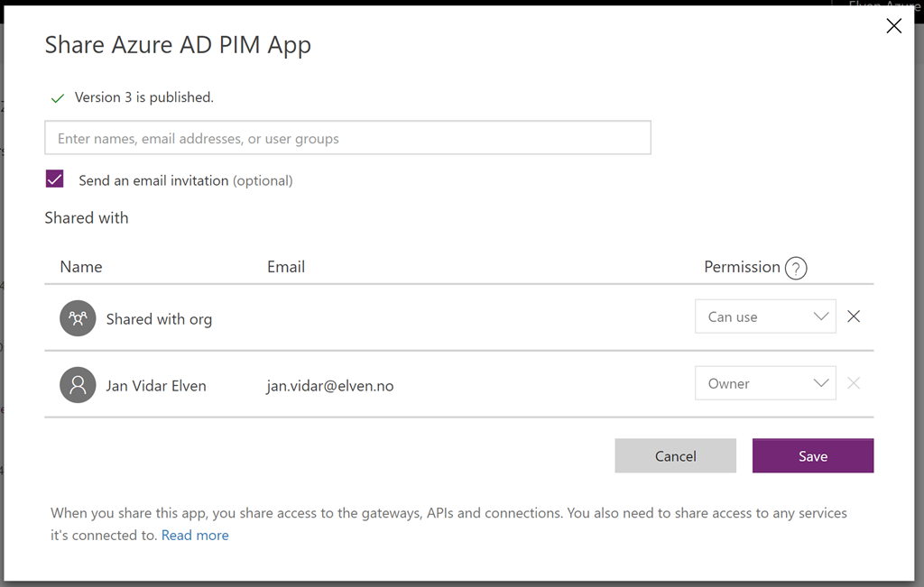Close the Share Azure AD PIM App dialog
Screen dimensions: 924x587
[x=893, y=26]
